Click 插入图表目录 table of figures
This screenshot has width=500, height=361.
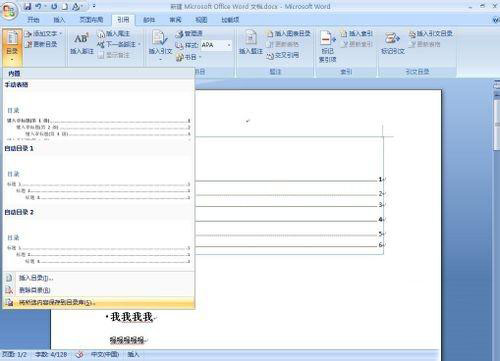(x=288, y=33)
